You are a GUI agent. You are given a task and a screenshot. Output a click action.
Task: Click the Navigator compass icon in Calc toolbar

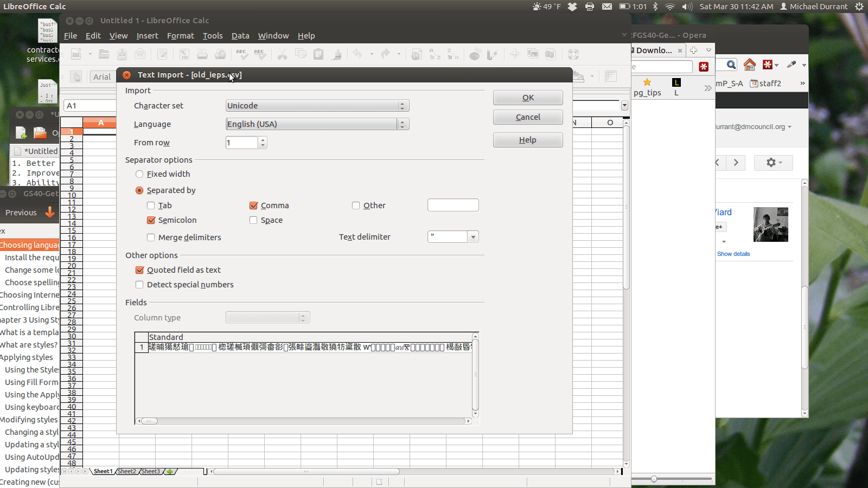pyautogui.click(x=515, y=54)
